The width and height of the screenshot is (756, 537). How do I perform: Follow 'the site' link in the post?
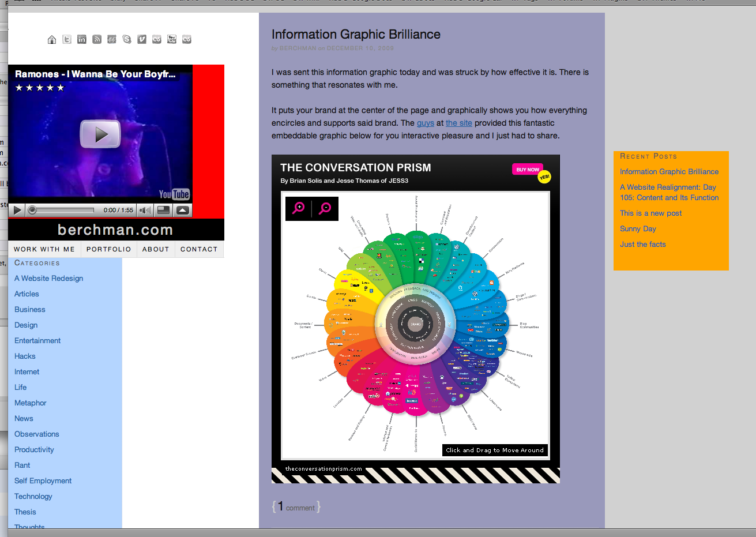(459, 123)
